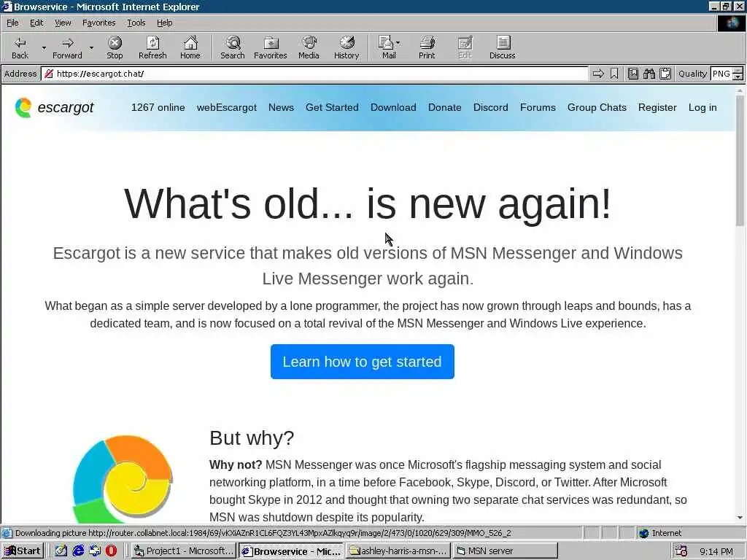Reload the page using Refresh
The width and height of the screenshot is (747, 560).
click(x=152, y=47)
